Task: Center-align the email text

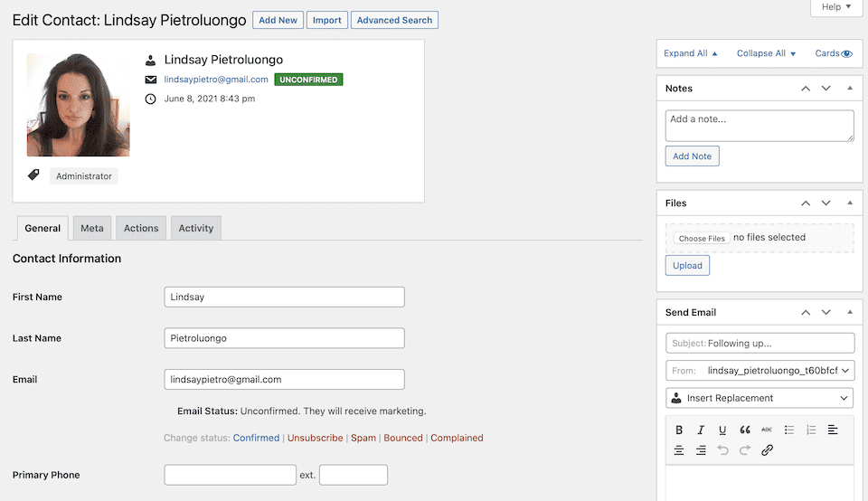Action: tap(679, 450)
